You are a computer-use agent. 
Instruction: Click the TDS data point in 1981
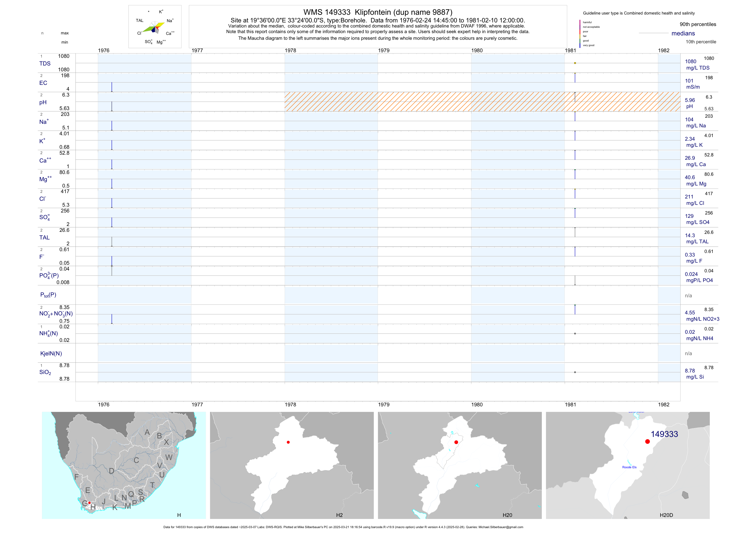coord(575,63)
